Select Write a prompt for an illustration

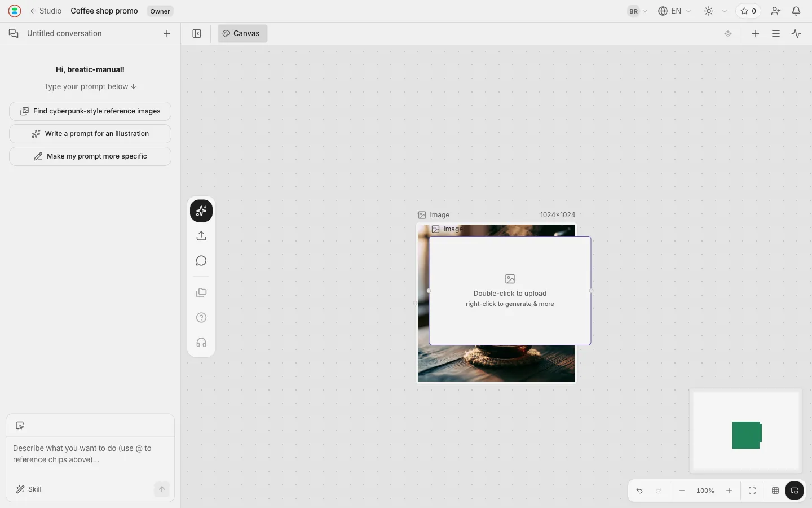tap(90, 134)
